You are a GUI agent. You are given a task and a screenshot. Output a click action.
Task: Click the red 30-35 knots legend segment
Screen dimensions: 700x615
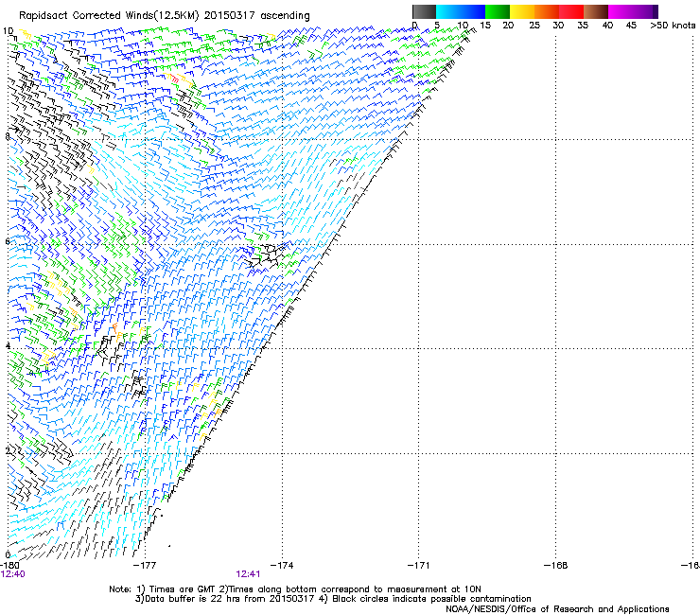click(571, 11)
